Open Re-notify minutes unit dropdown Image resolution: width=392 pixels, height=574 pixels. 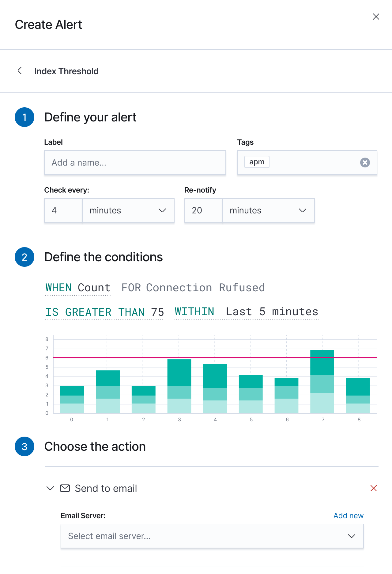[x=269, y=210]
